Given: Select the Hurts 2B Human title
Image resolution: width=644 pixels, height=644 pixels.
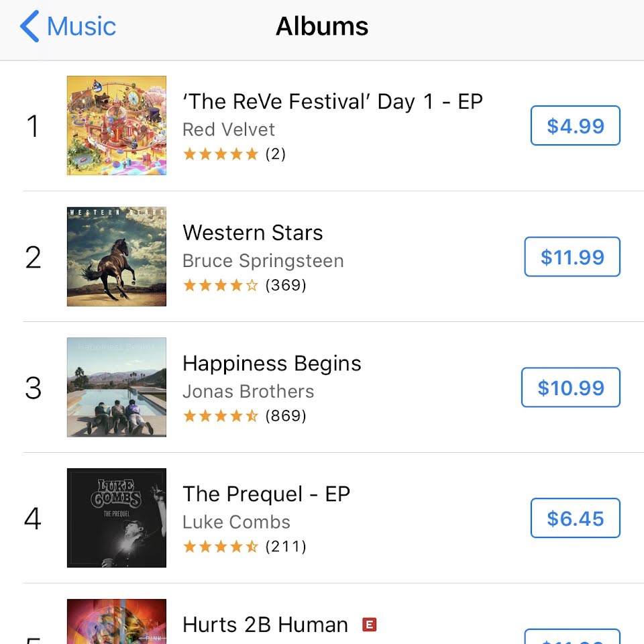Looking at the screenshot, I should pos(266,625).
